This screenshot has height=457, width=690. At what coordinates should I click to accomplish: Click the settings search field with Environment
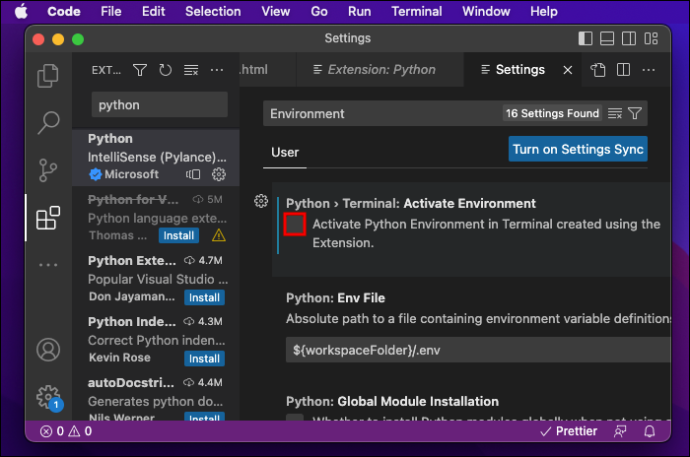pyautogui.click(x=383, y=113)
